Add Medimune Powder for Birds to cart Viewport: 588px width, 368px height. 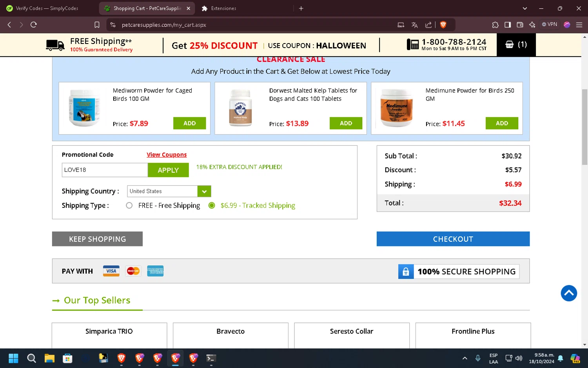pyautogui.click(x=502, y=123)
